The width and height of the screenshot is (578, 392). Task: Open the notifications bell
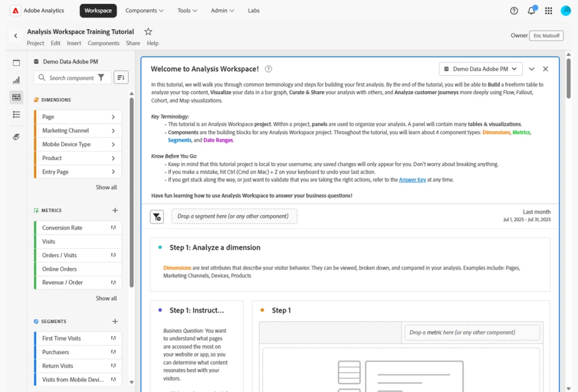[531, 11]
